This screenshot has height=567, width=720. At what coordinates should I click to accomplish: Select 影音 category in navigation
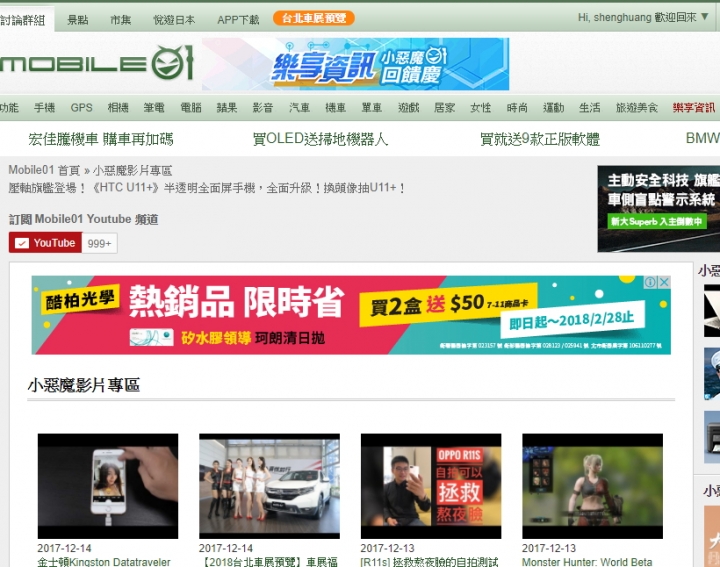click(x=263, y=107)
